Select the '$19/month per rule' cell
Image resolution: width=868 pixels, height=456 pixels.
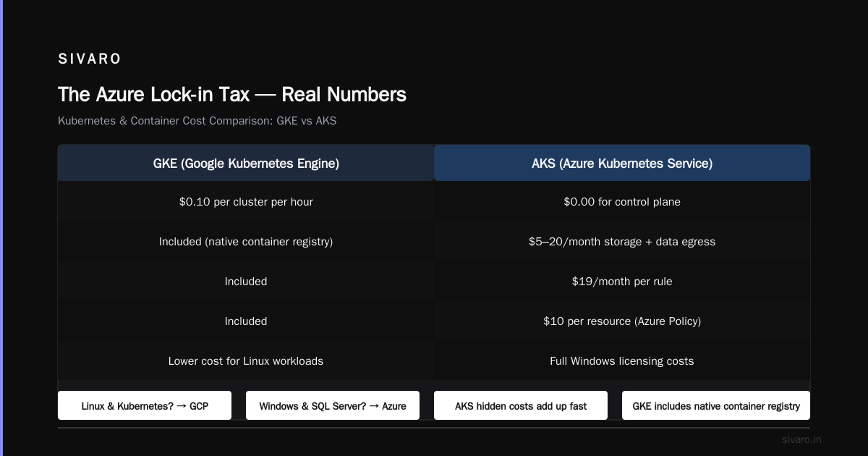pyautogui.click(x=622, y=282)
